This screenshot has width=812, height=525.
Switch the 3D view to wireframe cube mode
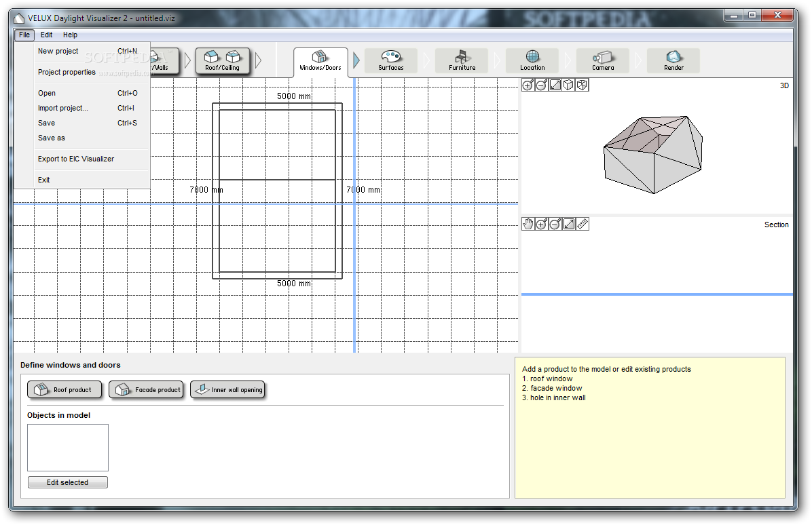(x=582, y=85)
